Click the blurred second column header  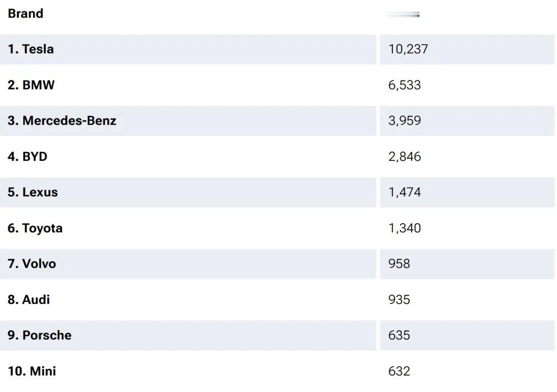pos(402,14)
